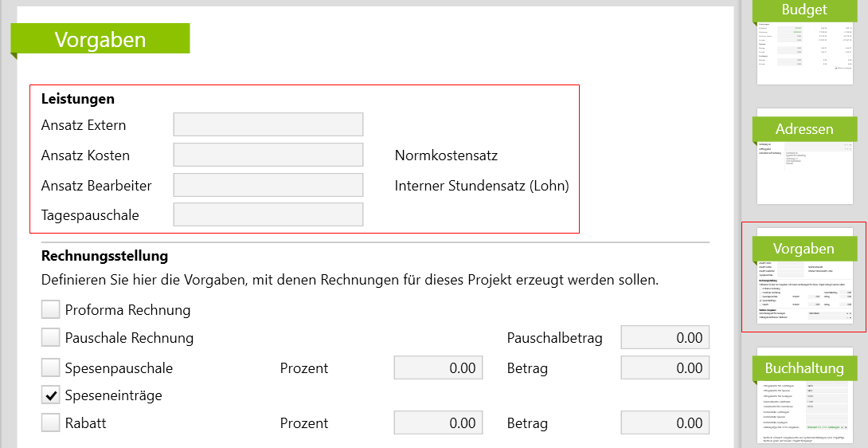Uncheck the Speseneinträge checkbox
This screenshot has height=448, width=868.
click(x=51, y=395)
